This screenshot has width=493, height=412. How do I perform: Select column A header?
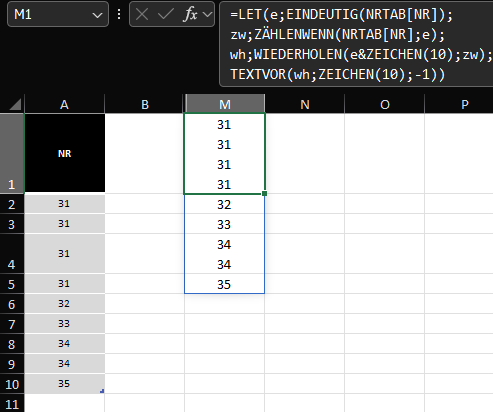(x=64, y=105)
